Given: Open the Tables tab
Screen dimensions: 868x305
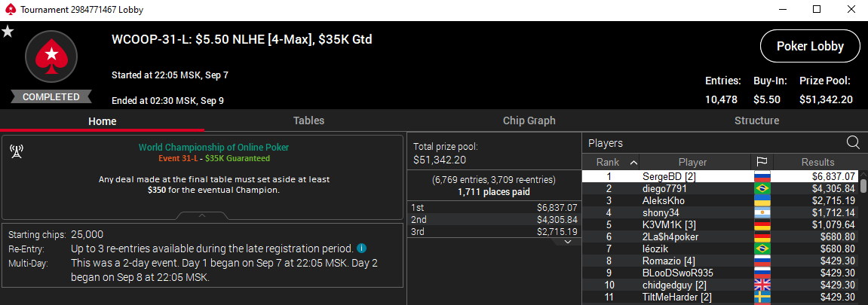Looking at the screenshot, I should (x=308, y=120).
